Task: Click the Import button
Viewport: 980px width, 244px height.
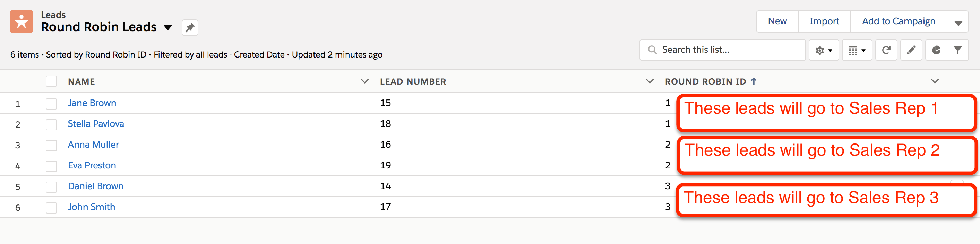Action: point(824,21)
